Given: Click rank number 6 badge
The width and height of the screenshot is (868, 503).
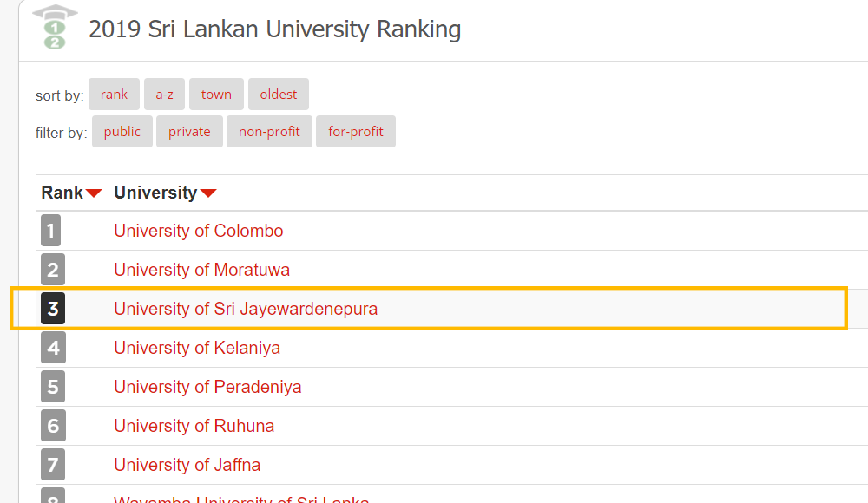Looking at the screenshot, I should (52, 426).
